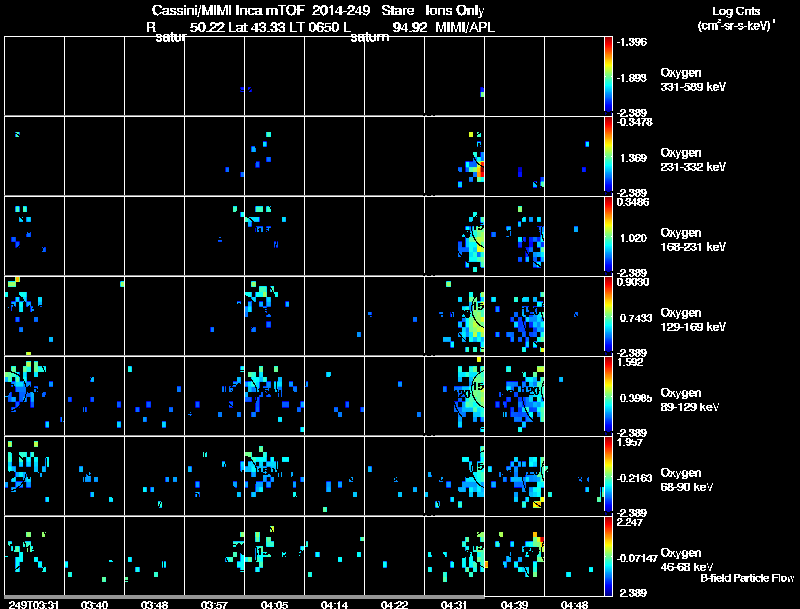800x609 pixels.
Task: Click the 1.020 color scale value
Action: tap(633, 238)
